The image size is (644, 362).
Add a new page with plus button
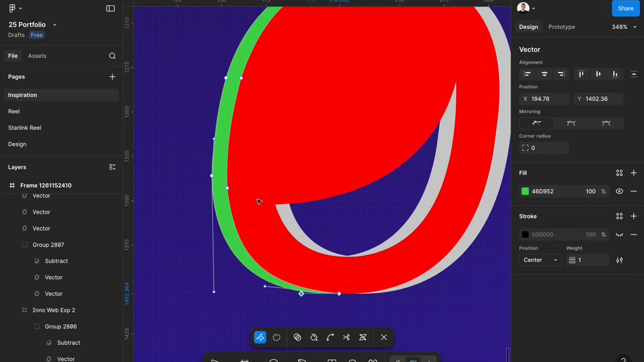112,77
